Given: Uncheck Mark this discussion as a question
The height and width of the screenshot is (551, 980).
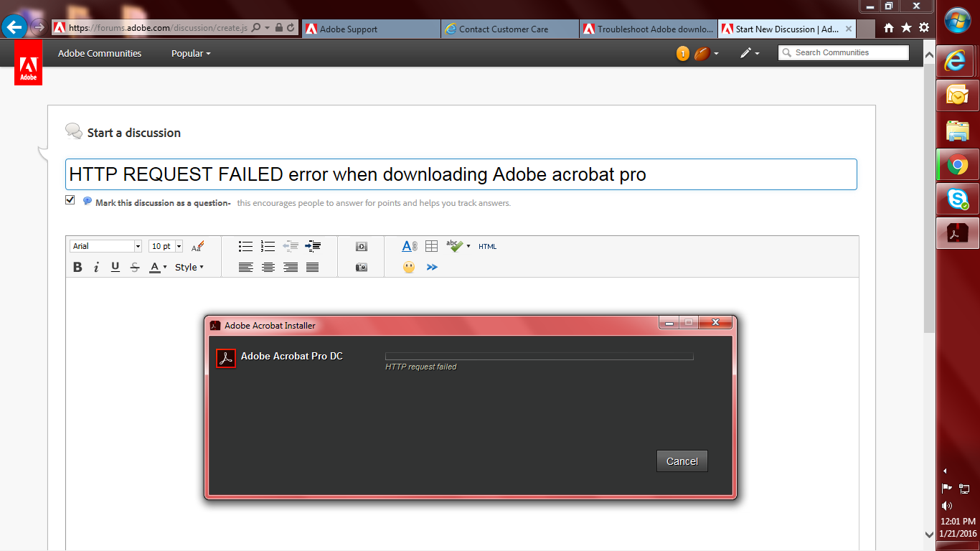Looking at the screenshot, I should [70, 199].
